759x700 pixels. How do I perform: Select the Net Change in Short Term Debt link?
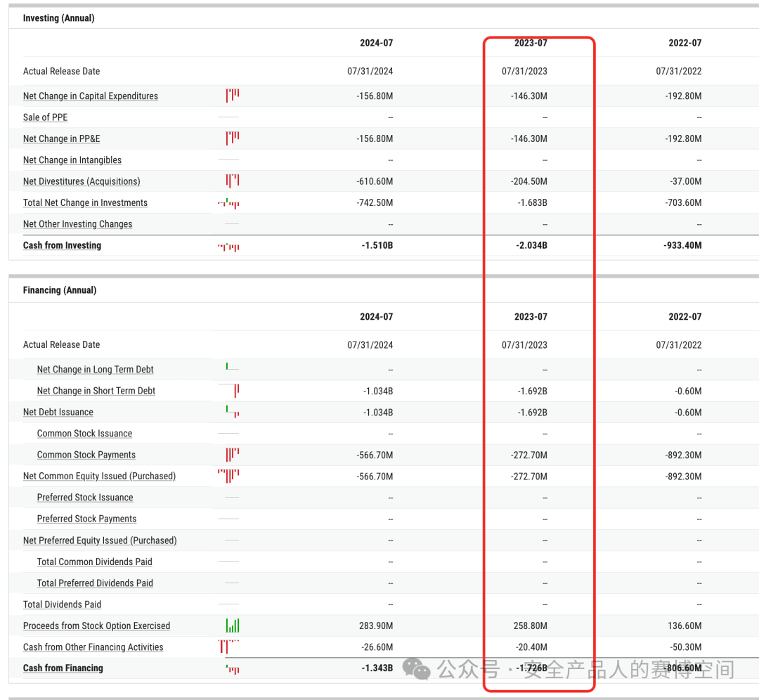tap(96, 391)
